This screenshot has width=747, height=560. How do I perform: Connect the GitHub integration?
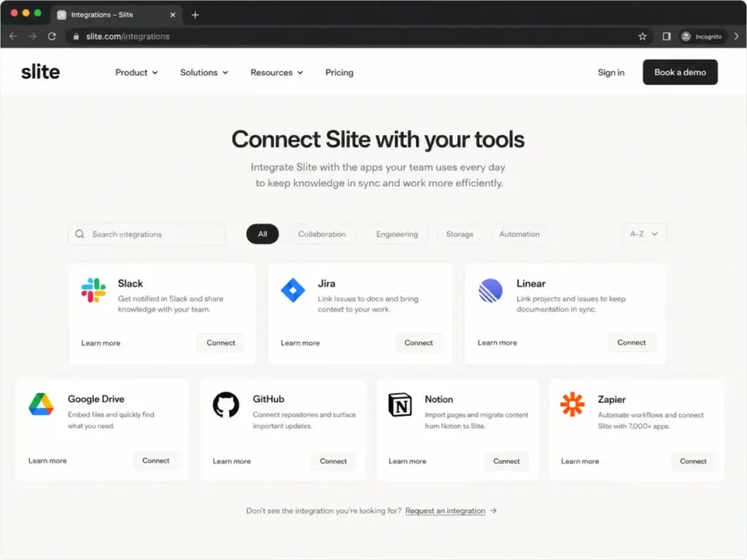(333, 461)
